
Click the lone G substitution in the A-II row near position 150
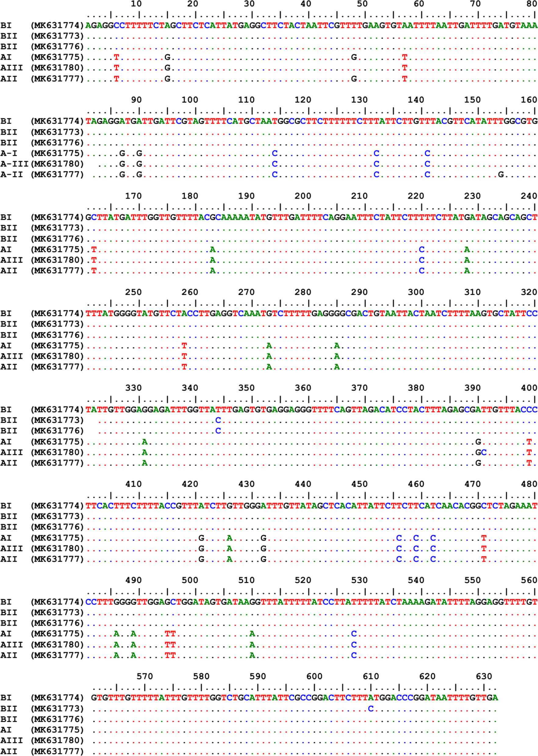[501, 174]
